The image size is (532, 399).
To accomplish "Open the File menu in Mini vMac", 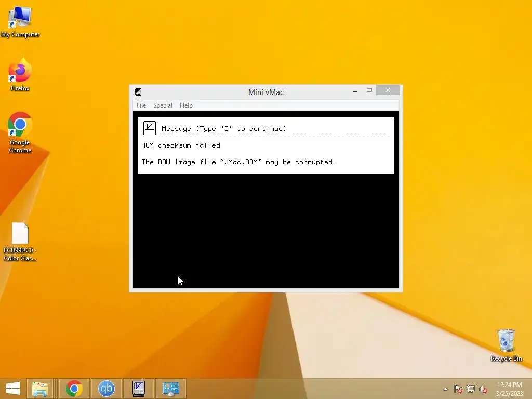I will [x=141, y=105].
